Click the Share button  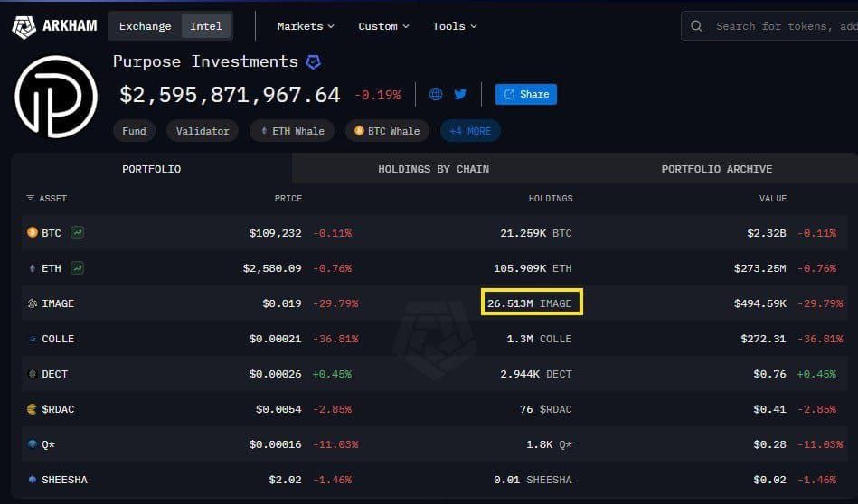click(526, 94)
